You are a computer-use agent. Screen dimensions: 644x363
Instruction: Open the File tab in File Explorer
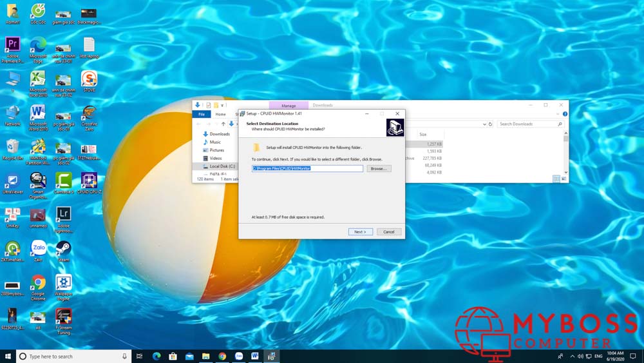tap(201, 114)
